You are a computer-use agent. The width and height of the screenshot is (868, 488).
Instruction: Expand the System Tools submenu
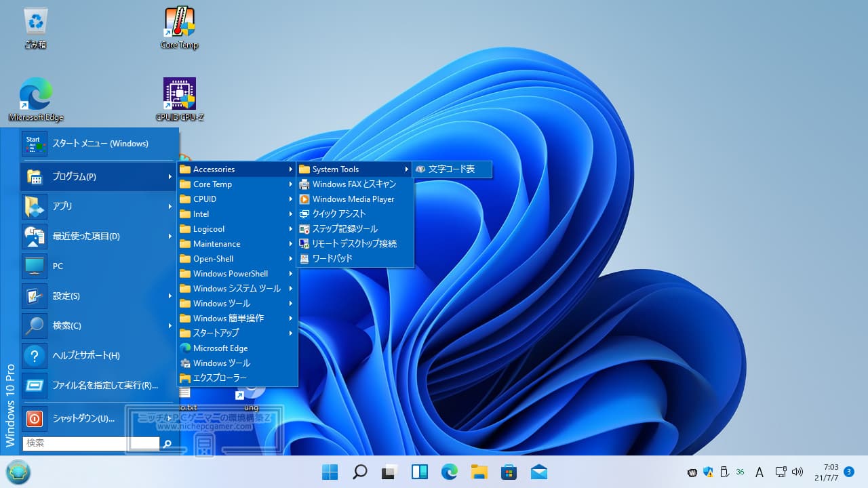pos(355,169)
